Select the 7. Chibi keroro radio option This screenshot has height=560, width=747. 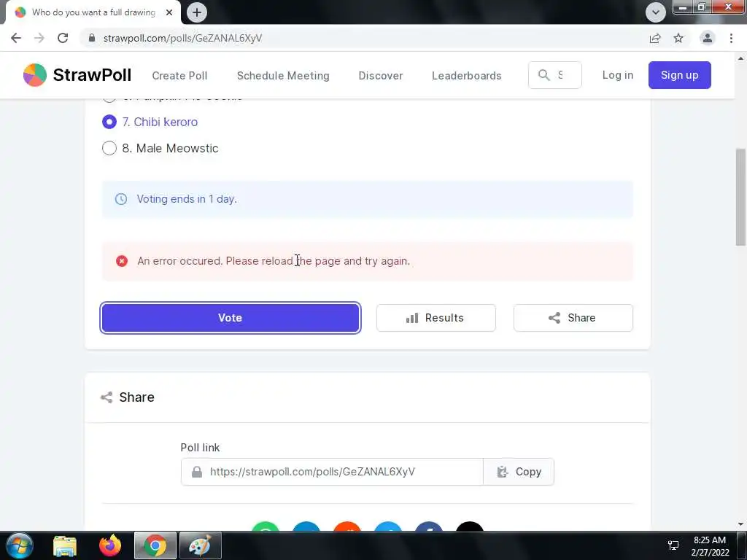click(109, 122)
